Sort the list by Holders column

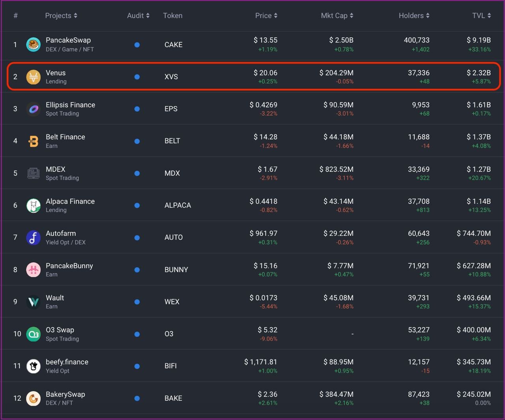point(414,16)
